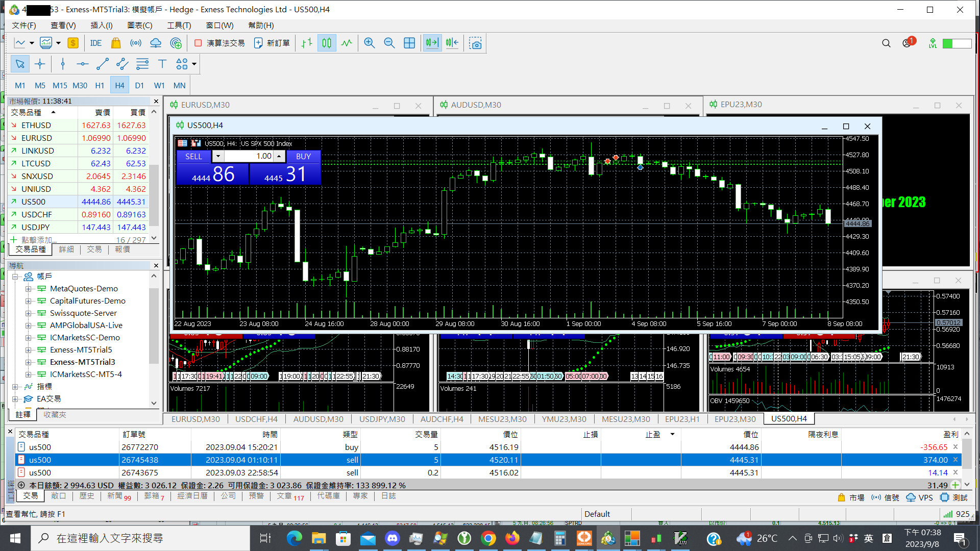The width and height of the screenshot is (980, 551).
Task: Open the 測試 tester link
Action: (x=954, y=497)
